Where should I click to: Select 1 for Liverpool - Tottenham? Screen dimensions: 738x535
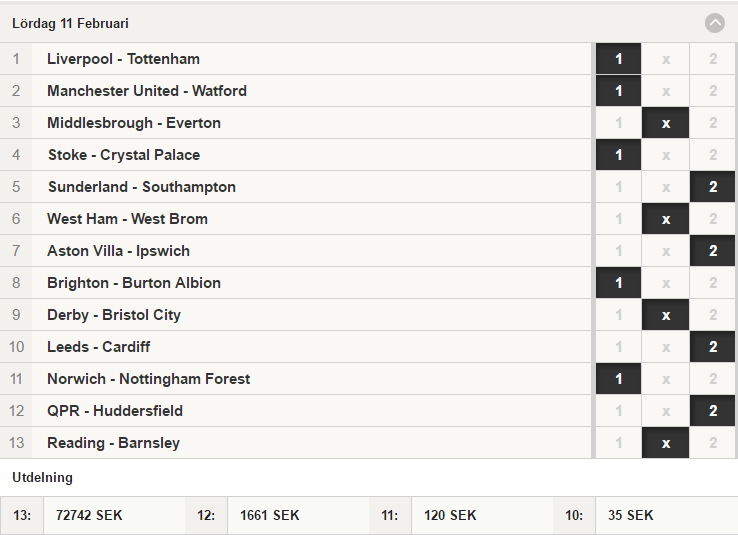click(618, 59)
